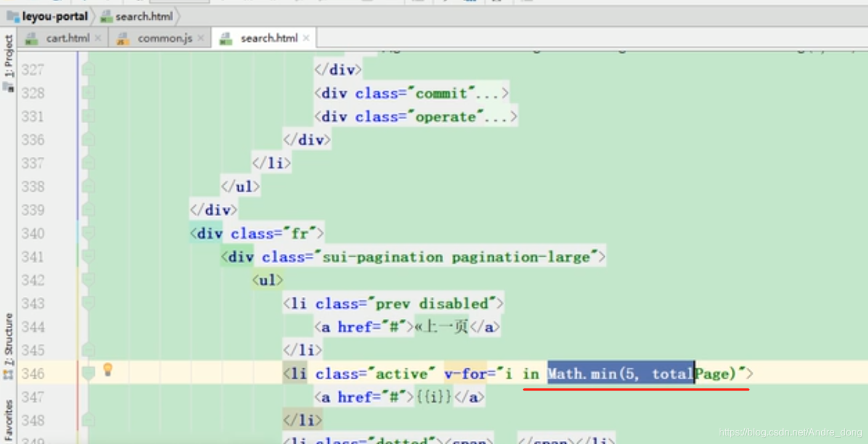
Task: Collapse the fold marker on line 340
Action: [88, 233]
